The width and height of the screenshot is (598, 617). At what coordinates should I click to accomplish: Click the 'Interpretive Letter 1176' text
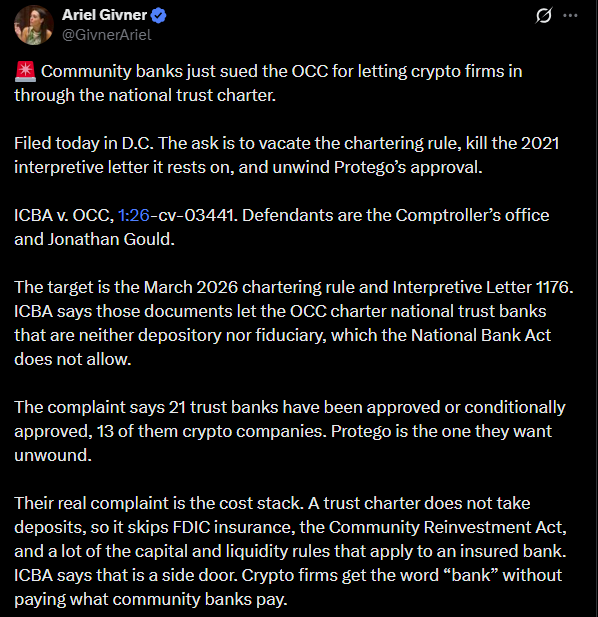481,287
